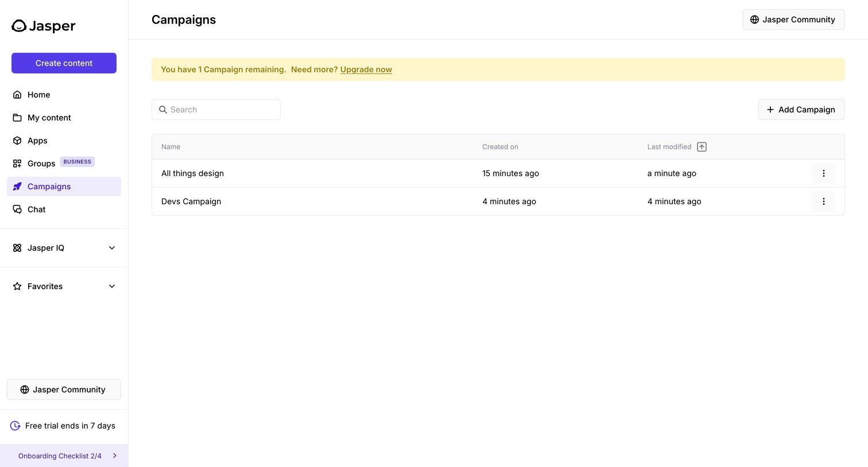Expand the Favorites section chevron
This screenshot has height=467, width=868.
(112, 286)
